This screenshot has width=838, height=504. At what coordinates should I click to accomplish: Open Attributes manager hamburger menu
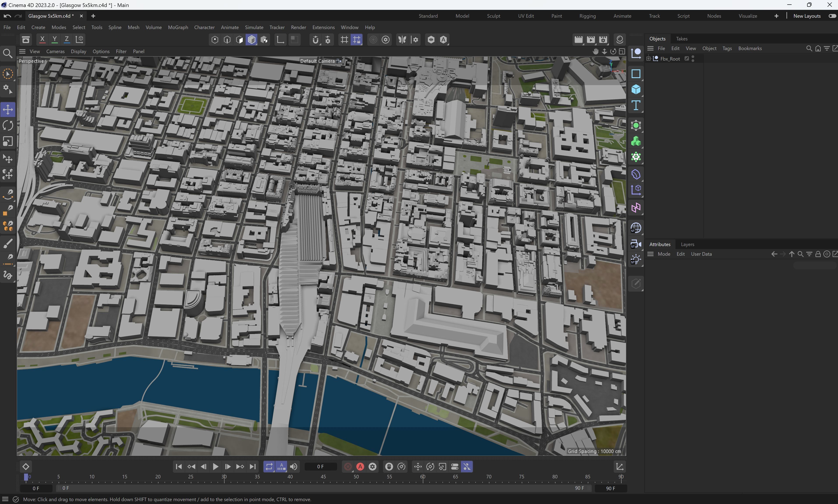[650, 254]
